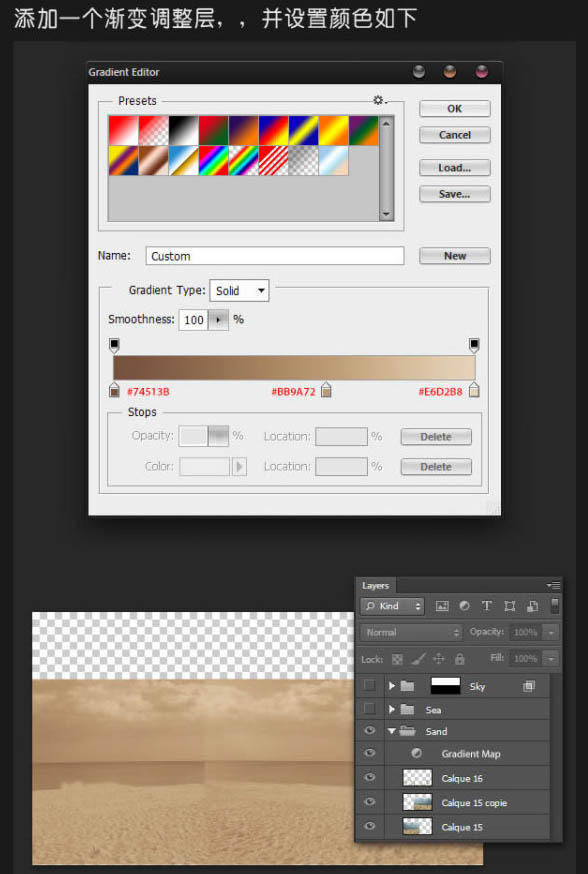This screenshot has width=588, height=874.
Task: Choose the red striped gradient preset
Action: (x=274, y=161)
